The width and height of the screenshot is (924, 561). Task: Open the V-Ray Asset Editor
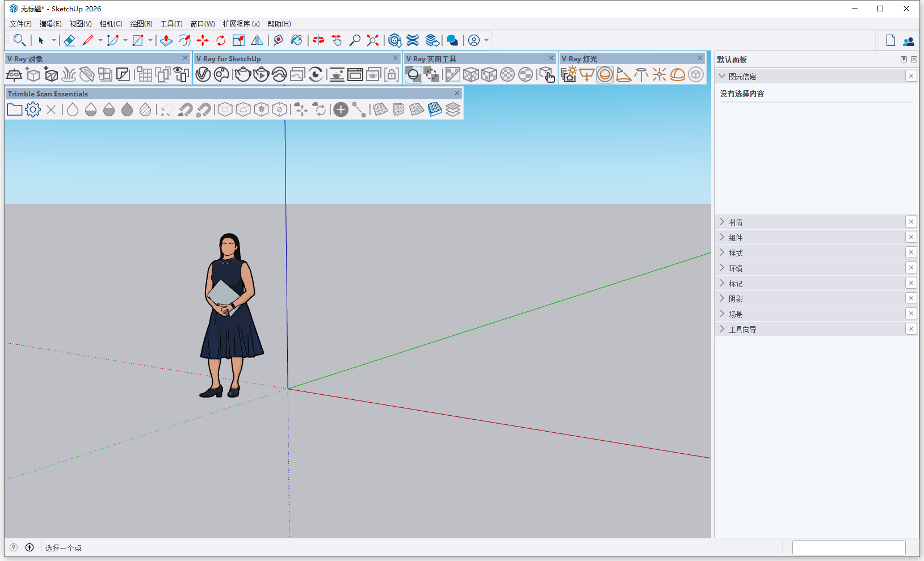(x=203, y=74)
